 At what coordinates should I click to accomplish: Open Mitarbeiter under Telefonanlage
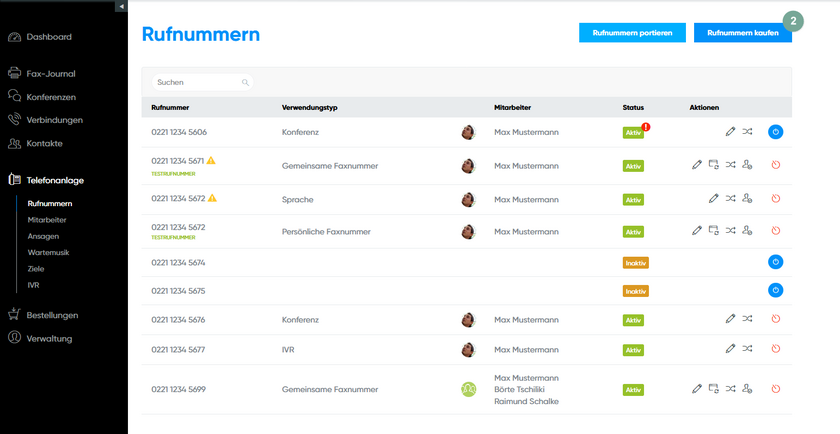[x=47, y=219]
